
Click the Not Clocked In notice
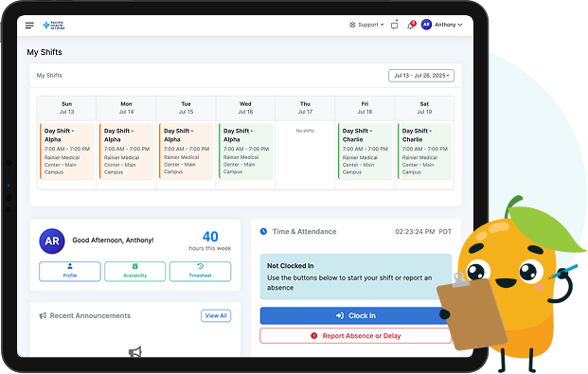tap(355, 276)
